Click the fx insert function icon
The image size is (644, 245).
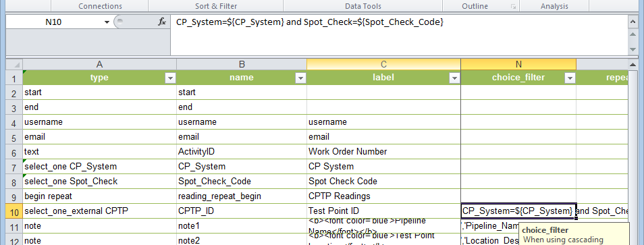coord(162,22)
